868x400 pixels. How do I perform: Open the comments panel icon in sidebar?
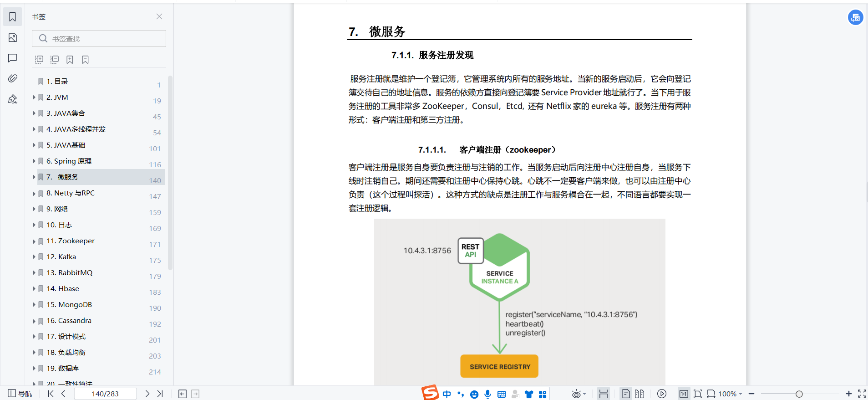click(x=13, y=58)
